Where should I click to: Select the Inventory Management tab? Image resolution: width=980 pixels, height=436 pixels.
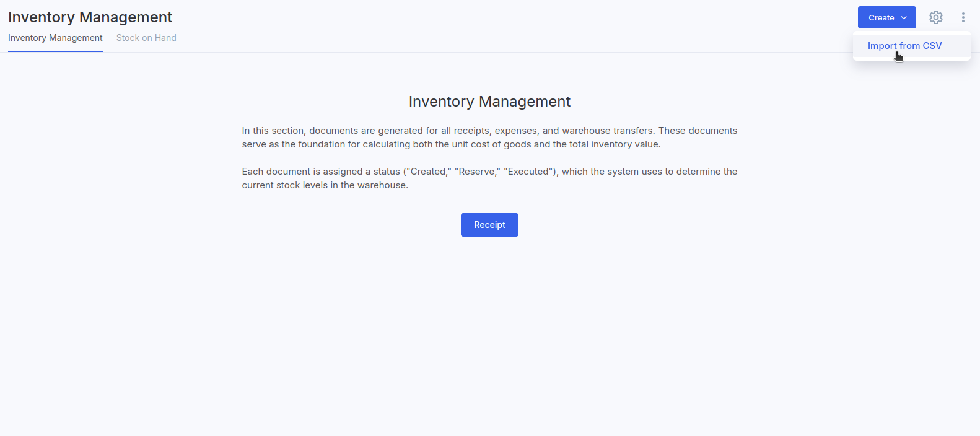pos(55,38)
